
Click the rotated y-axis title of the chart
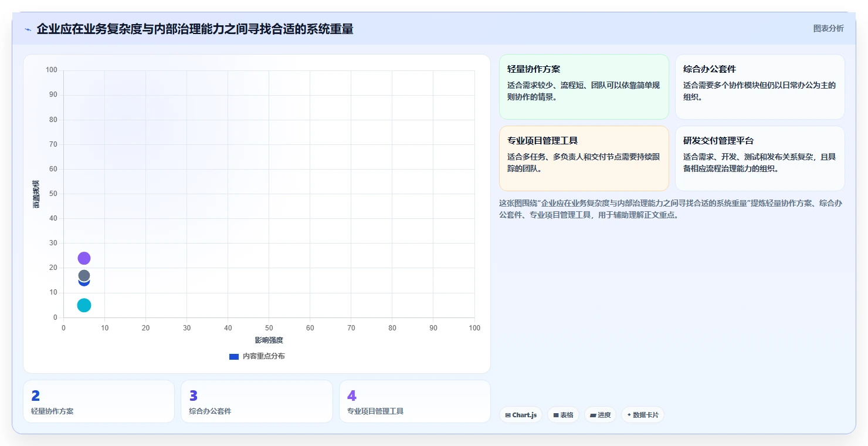click(x=36, y=194)
